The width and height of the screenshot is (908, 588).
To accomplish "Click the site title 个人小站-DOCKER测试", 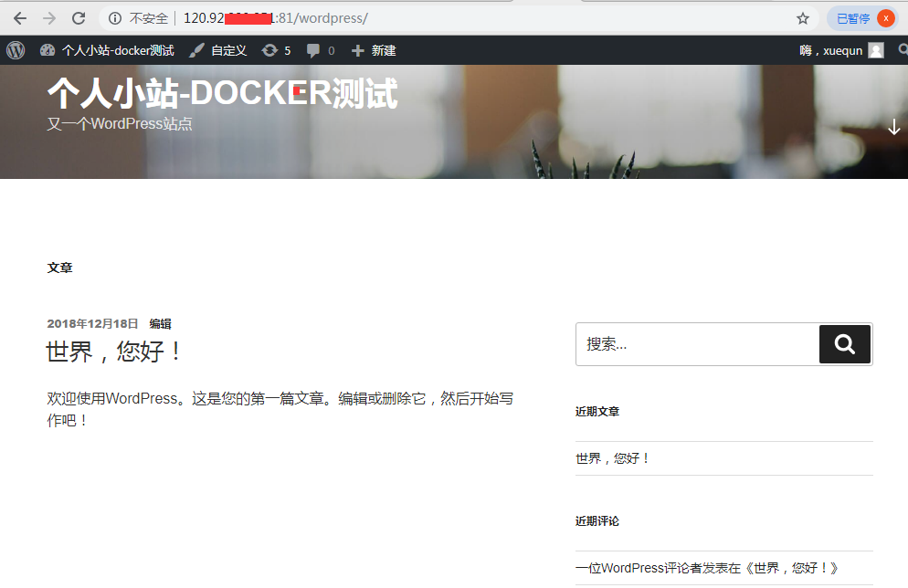I will [x=222, y=93].
